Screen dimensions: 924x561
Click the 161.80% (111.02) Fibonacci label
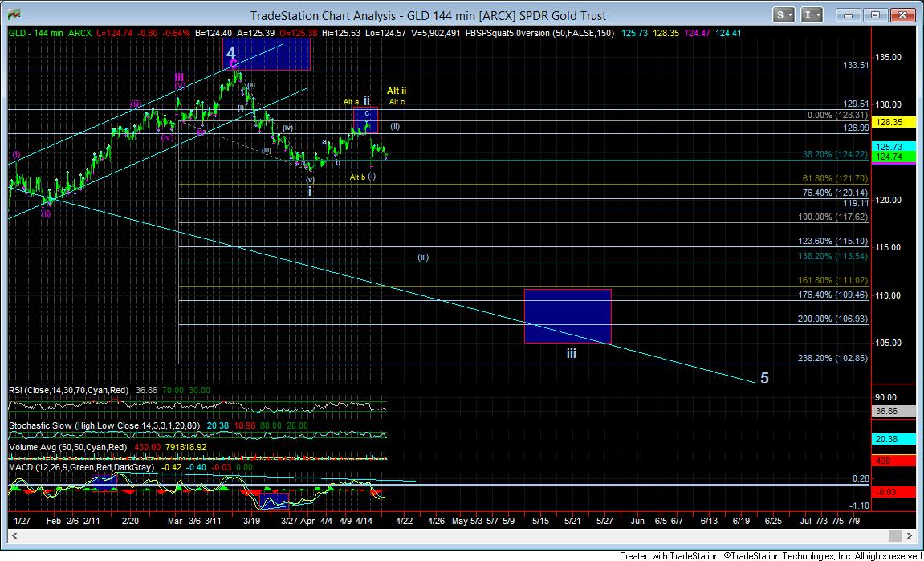tap(832, 281)
